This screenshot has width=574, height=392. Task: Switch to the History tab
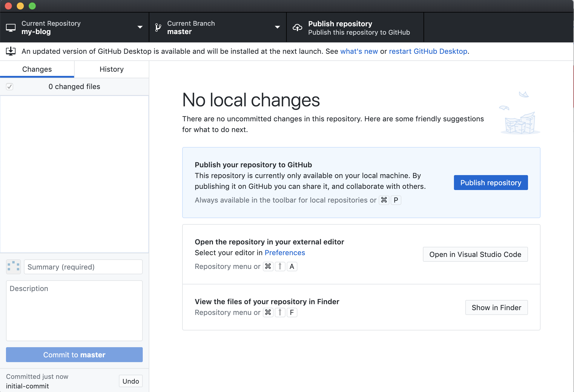pos(112,69)
